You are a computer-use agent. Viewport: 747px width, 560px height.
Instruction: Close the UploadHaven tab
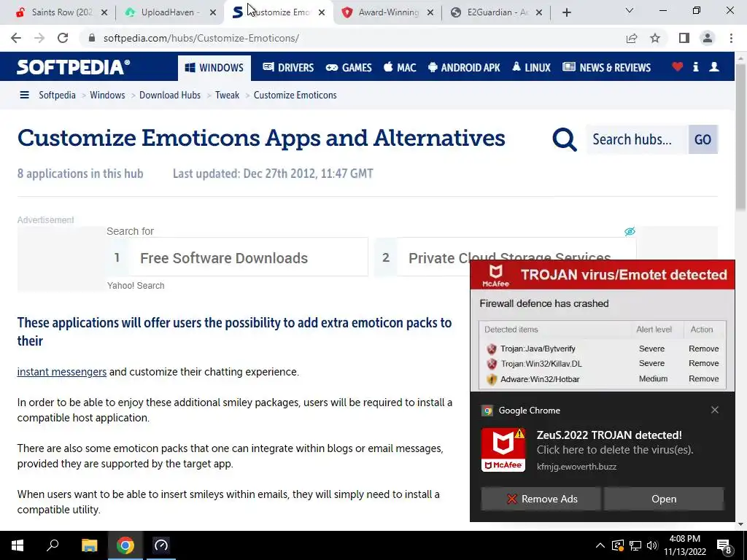point(214,12)
